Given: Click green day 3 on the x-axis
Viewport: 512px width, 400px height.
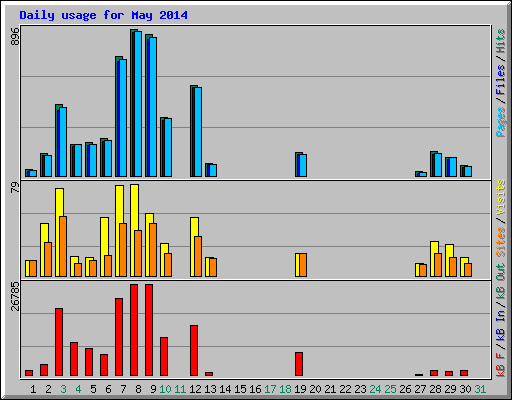Looking at the screenshot, I should (x=63, y=389).
